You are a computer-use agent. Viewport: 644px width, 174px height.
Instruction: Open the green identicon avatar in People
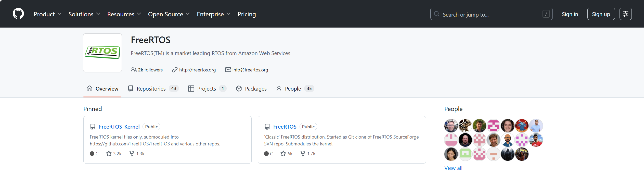click(465, 154)
